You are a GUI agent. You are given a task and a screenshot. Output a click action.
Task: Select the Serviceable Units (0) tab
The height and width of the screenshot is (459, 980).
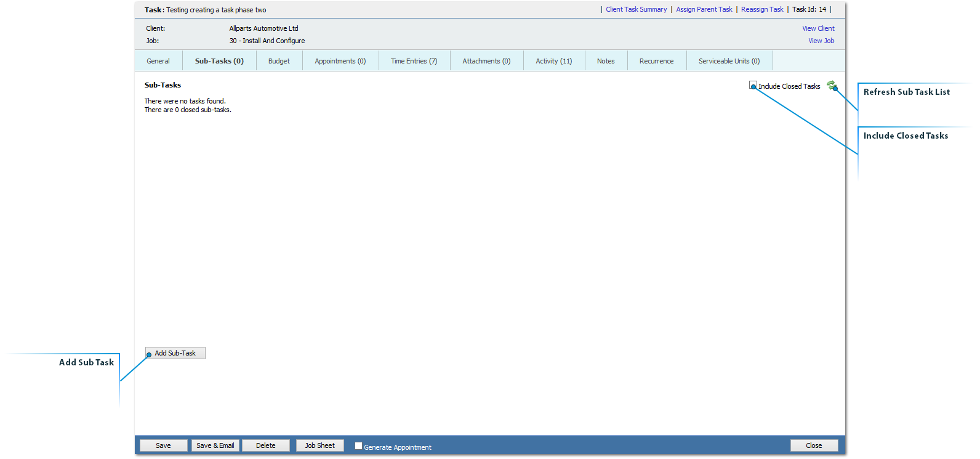coord(729,61)
